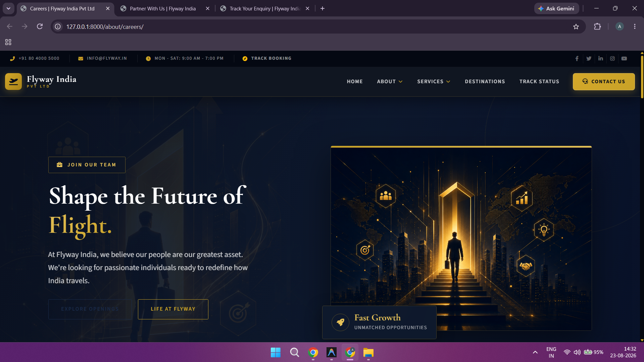Image resolution: width=644 pixels, height=362 pixels.
Task: Open the ENG IN language switcher
Action: (x=551, y=352)
